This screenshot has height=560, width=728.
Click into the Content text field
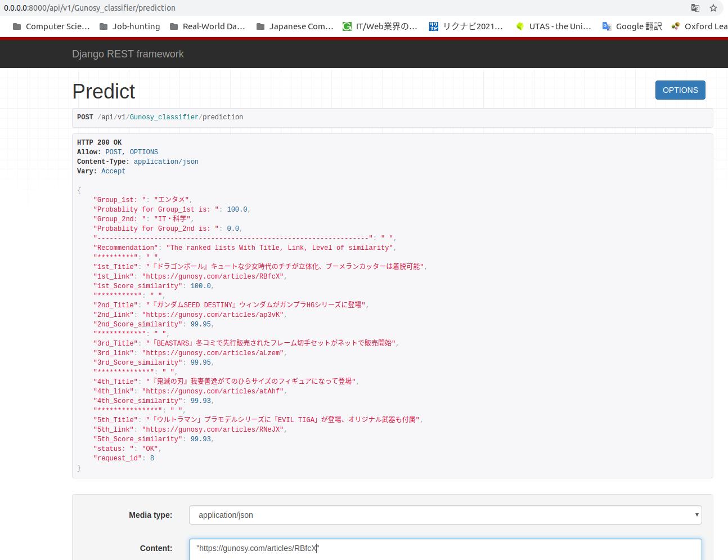[446, 549]
